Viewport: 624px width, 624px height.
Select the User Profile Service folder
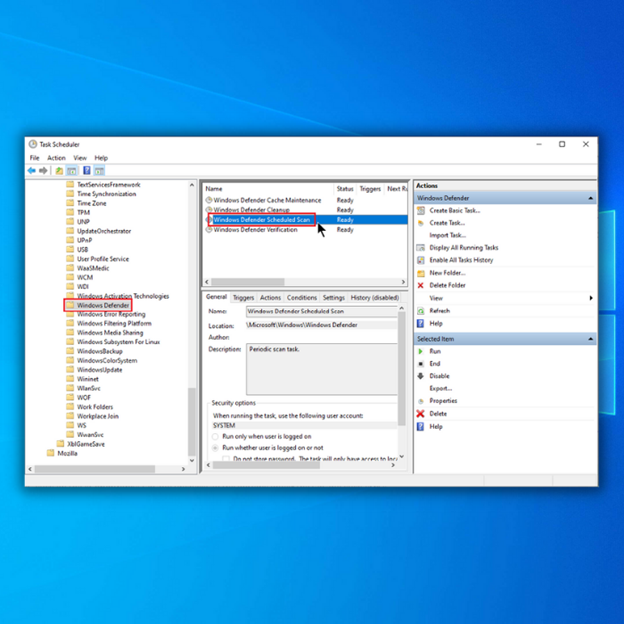[103, 259]
